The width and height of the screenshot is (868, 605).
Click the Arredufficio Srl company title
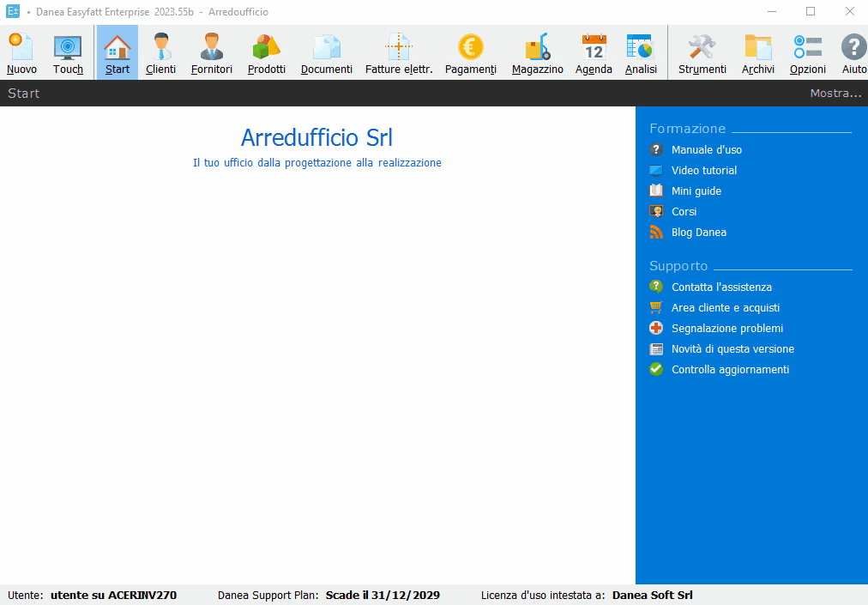pyautogui.click(x=316, y=137)
